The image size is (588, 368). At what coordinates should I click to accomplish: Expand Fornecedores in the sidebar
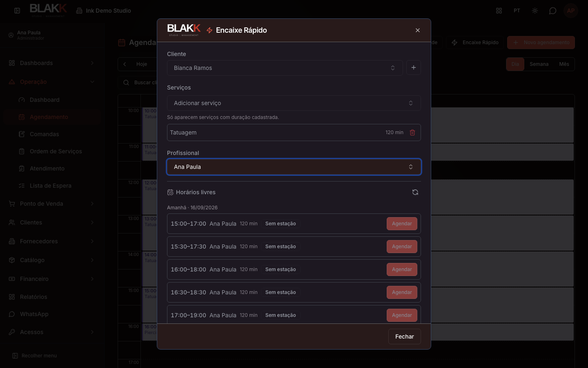(x=52, y=241)
